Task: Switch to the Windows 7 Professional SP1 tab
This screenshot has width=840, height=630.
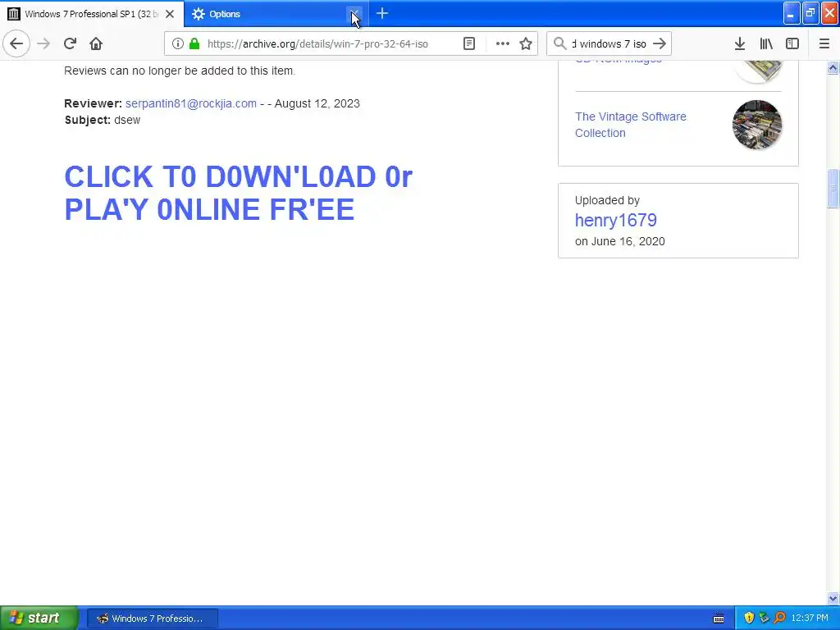Action: click(90, 14)
